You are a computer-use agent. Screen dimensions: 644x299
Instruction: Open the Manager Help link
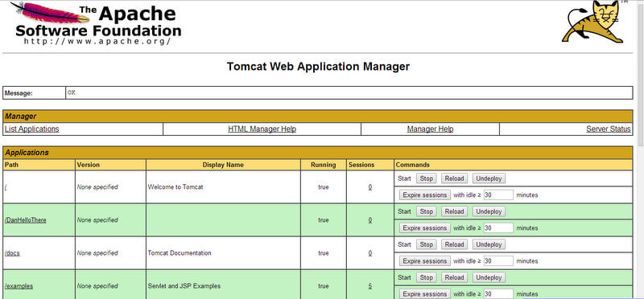coord(430,129)
